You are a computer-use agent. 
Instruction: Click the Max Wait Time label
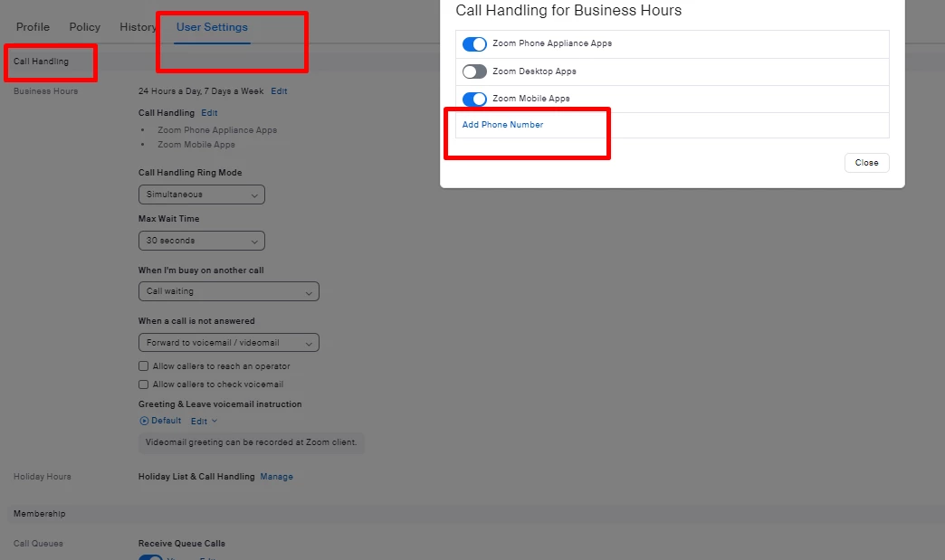tap(168, 219)
